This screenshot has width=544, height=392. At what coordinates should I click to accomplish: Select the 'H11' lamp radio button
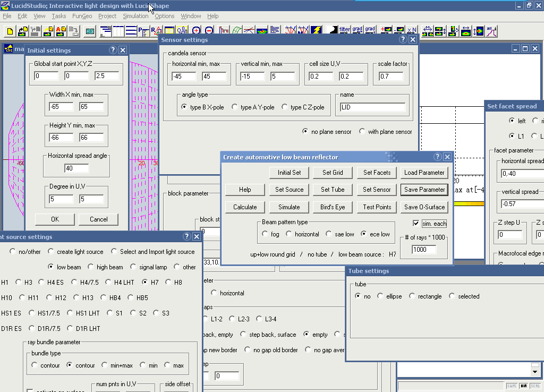[x=22, y=297]
